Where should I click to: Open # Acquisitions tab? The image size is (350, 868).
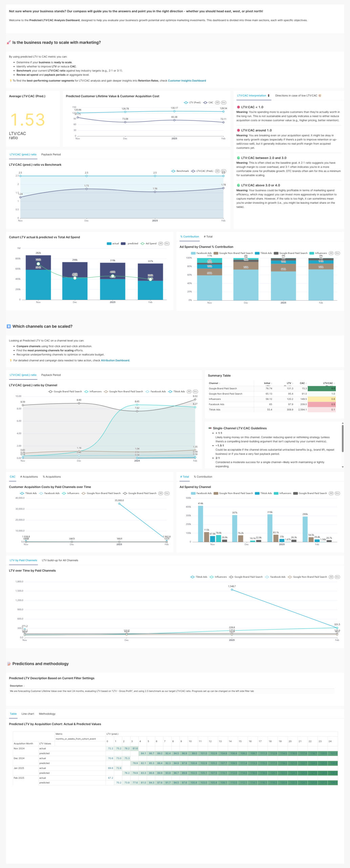pyautogui.click(x=29, y=476)
